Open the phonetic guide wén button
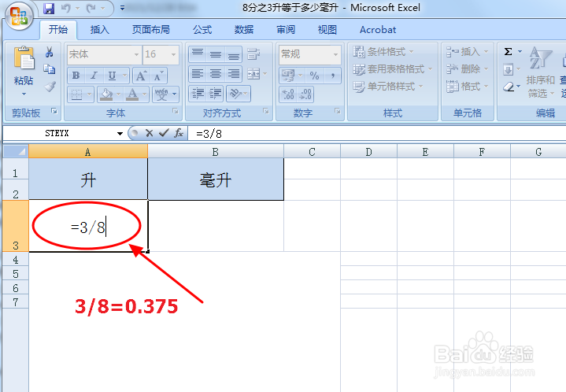The width and height of the screenshot is (566, 392). [x=161, y=94]
